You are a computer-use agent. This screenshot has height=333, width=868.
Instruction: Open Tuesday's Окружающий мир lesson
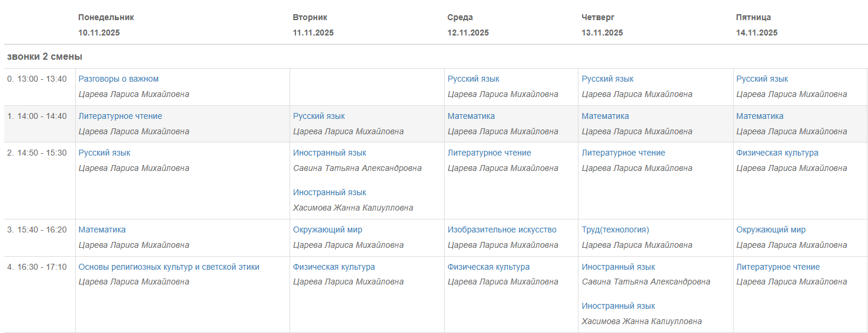point(327,229)
